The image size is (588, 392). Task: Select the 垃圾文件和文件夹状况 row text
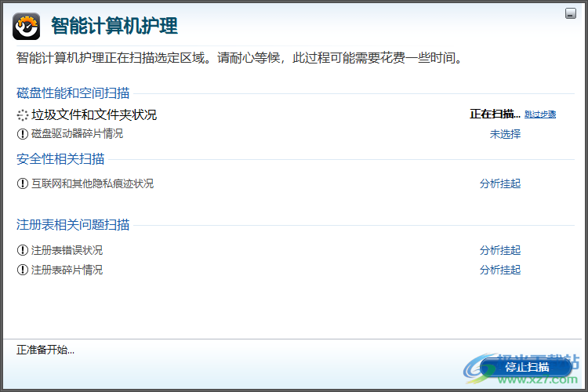point(94,114)
